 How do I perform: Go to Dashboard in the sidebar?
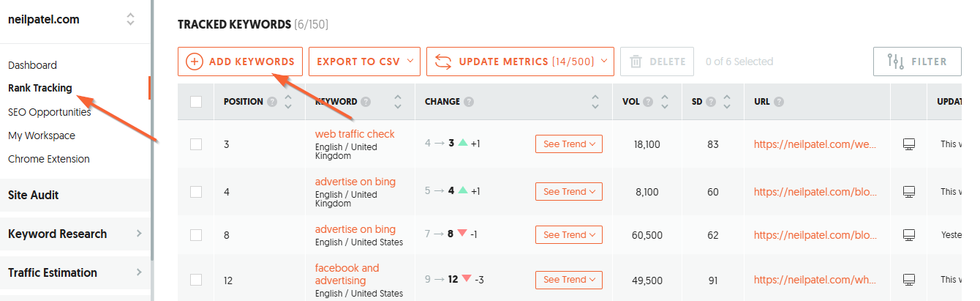[x=32, y=65]
